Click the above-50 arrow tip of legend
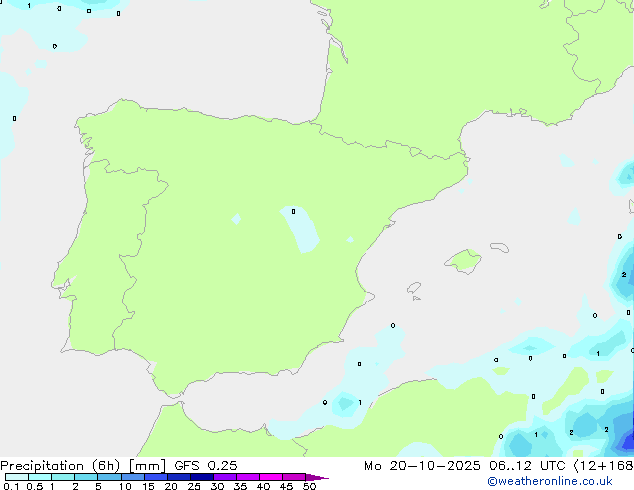 tap(317, 477)
